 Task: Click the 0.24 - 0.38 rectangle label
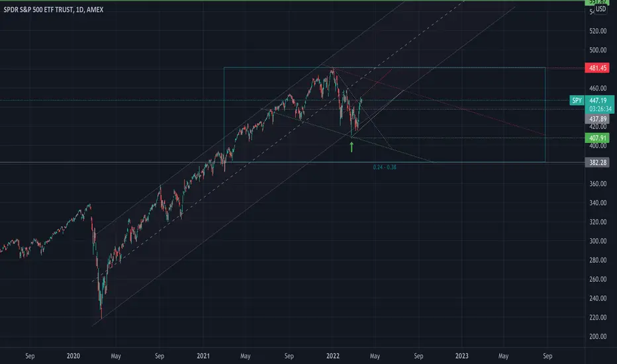385,167
